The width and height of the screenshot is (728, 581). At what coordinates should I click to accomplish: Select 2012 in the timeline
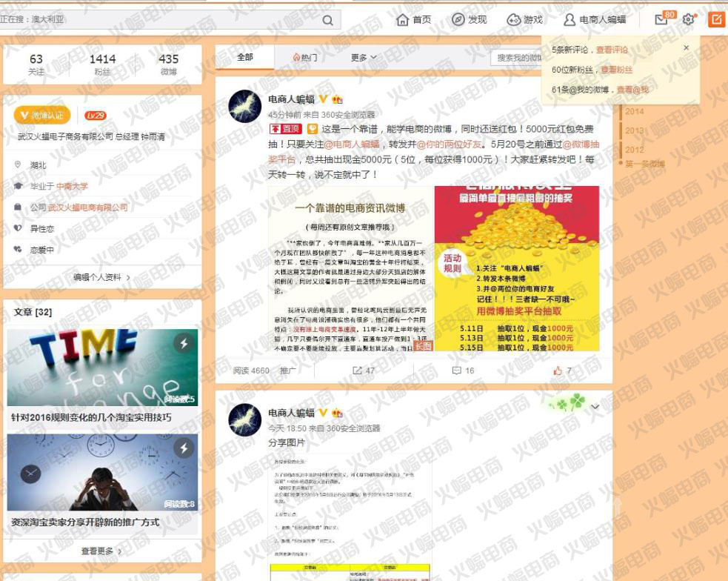(634, 150)
